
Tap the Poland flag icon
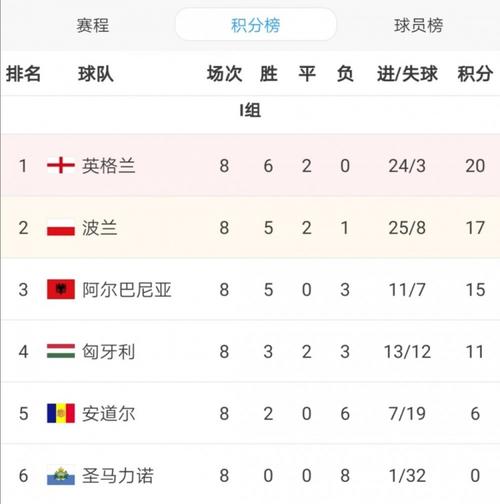(61, 228)
